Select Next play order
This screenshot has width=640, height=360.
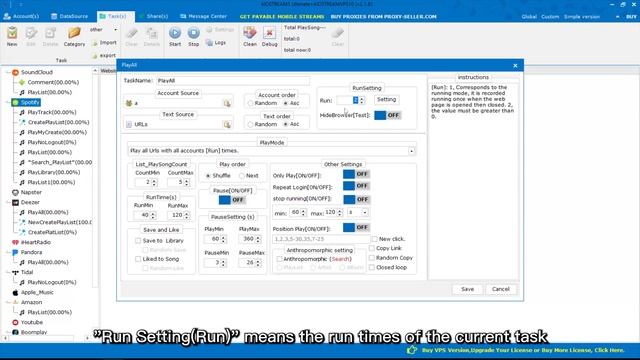(242, 176)
